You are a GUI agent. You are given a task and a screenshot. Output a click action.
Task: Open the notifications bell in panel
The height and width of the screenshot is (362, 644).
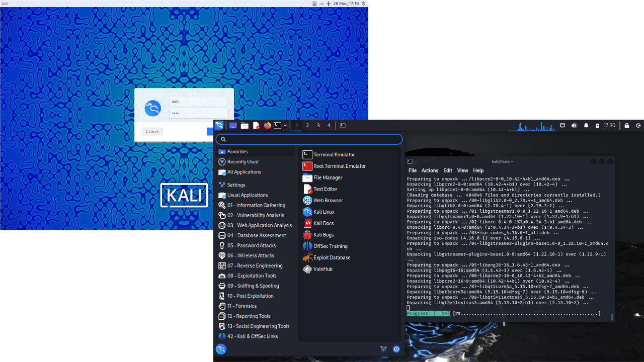(586, 125)
